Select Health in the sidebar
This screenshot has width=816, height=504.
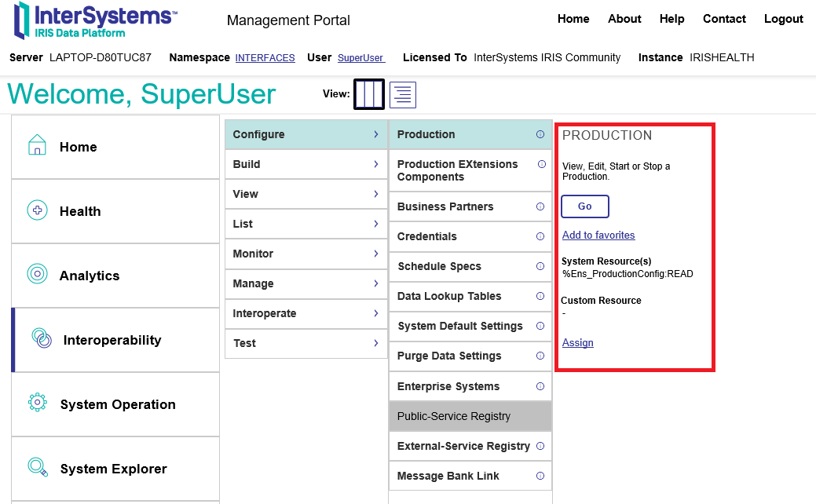tap(115, 211)
